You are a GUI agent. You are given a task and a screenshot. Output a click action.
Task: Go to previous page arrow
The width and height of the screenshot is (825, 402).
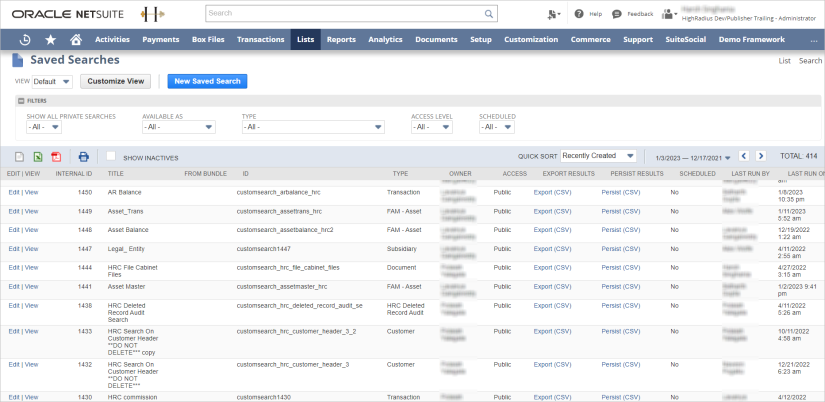(744, 156)
